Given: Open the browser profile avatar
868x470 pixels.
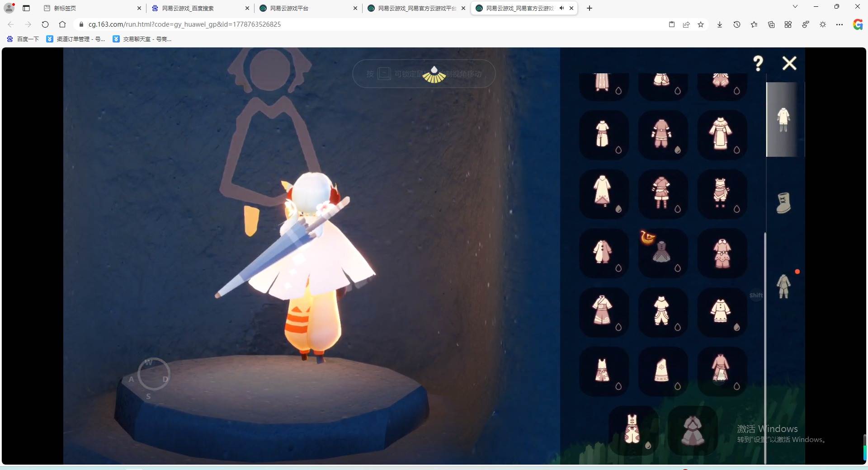Looking at the screenshot, I should (9, 8).
